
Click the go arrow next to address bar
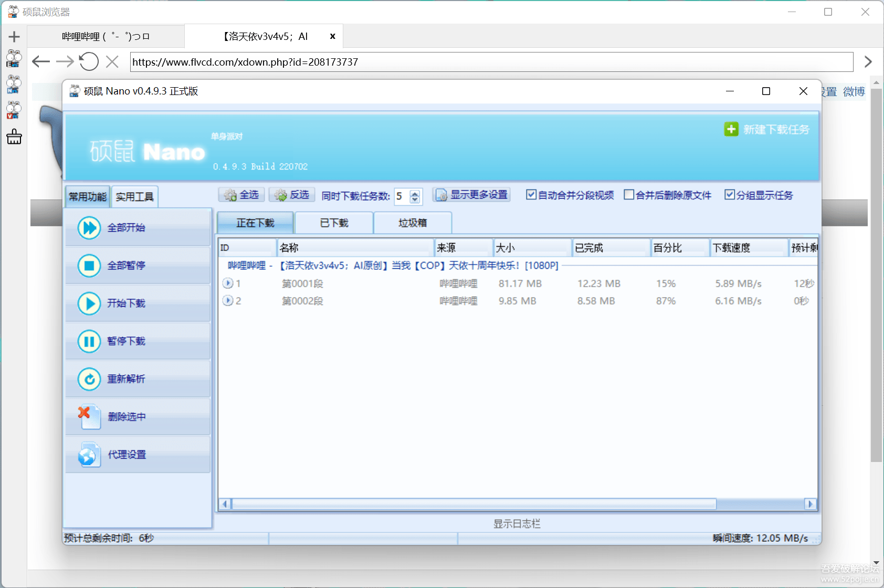(x=868, y=62)
